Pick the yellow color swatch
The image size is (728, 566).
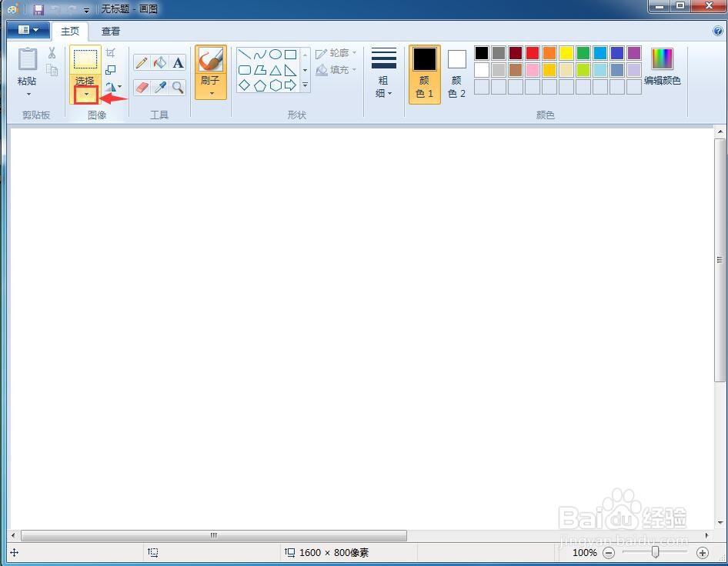coord(566,53)
